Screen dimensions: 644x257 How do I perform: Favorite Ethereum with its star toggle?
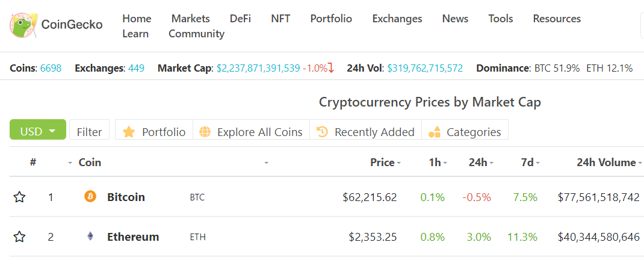click(x=20, y=237)
